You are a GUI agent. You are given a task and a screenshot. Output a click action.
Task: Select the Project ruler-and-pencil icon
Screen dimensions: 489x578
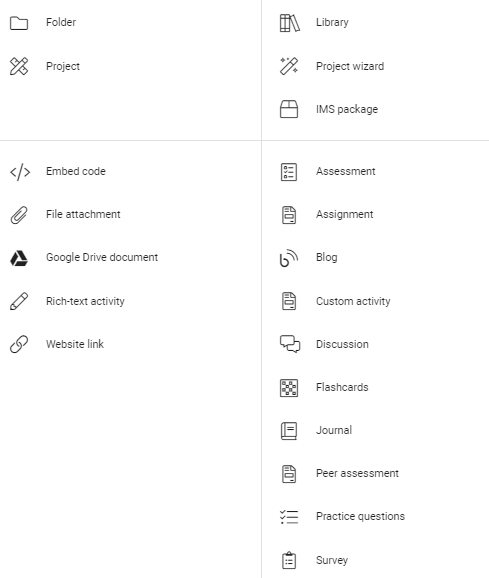(x=19, y=66)
